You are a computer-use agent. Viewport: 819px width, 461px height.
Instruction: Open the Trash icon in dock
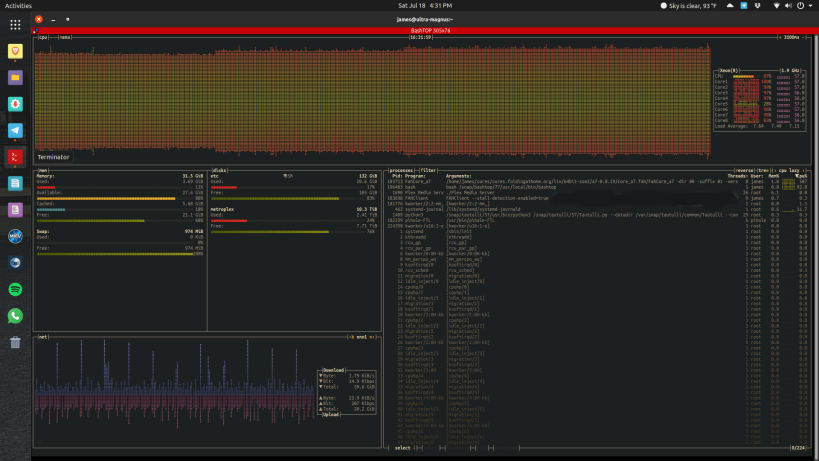pos(15,342)
